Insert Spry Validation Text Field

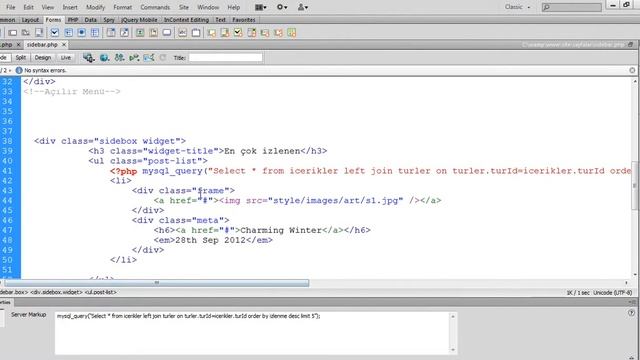coord(211,33)
